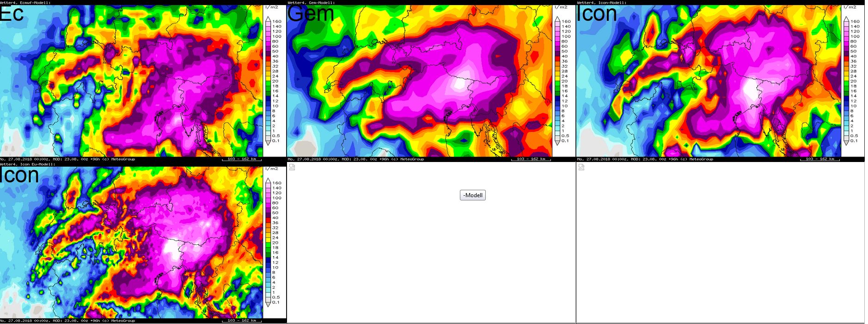Click the Icon-Modell map footer date text

(x=645, y=159)
